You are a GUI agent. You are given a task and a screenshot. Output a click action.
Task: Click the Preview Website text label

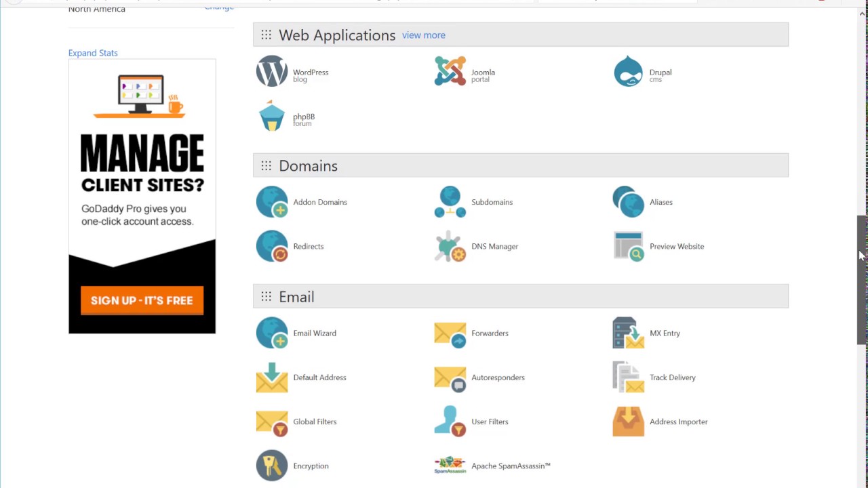point(677,246)
